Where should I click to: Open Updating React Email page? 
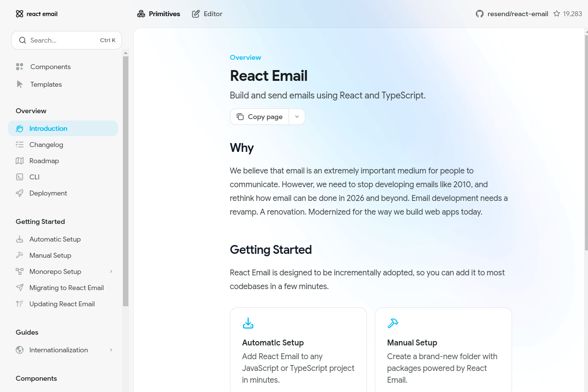click(x=63, y=304)
